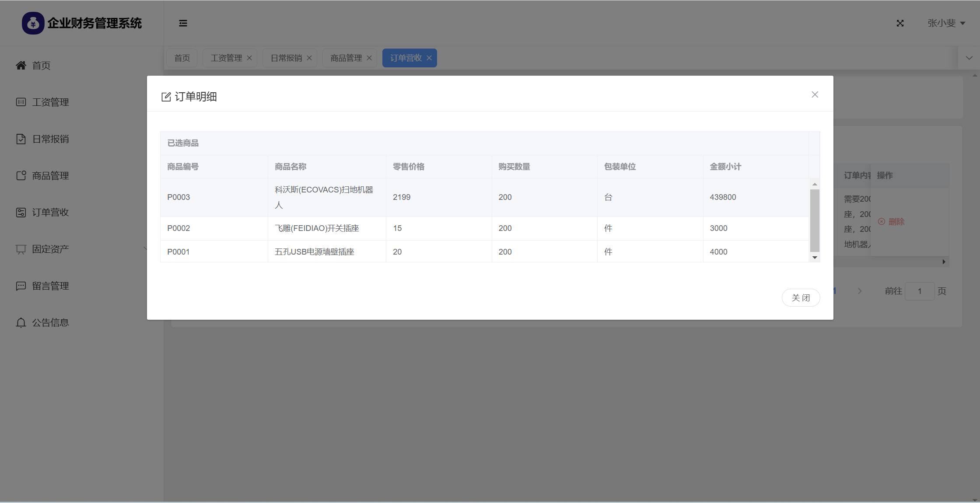Click the message management sidebar icon
The width and height of the screenshot is (980, 503).
click(21, 286)
